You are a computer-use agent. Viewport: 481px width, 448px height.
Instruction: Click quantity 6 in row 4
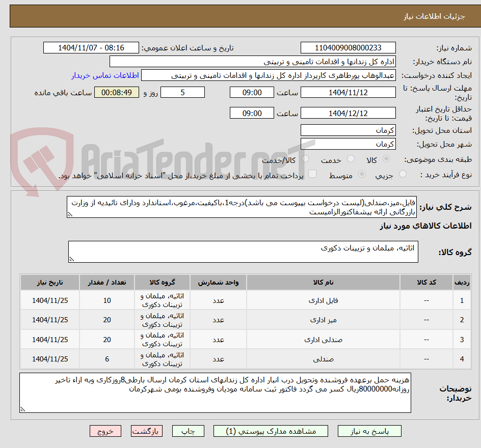tap(107, 359)
